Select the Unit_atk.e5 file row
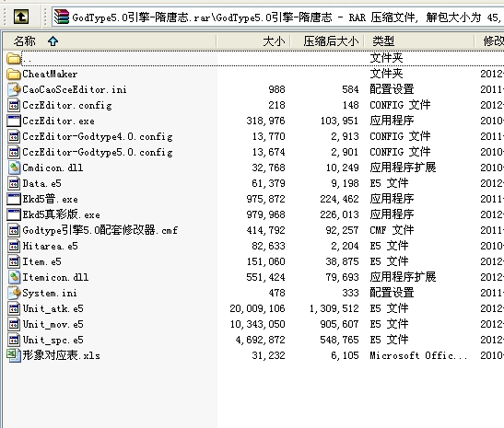Image resolution: width=504 pixels, height=428 pixels. click(255, 308)
